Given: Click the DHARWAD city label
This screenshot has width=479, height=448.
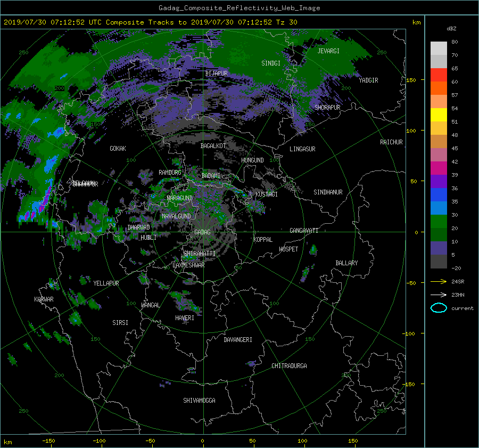Looking at the screenshot, I should coord(139,227).
